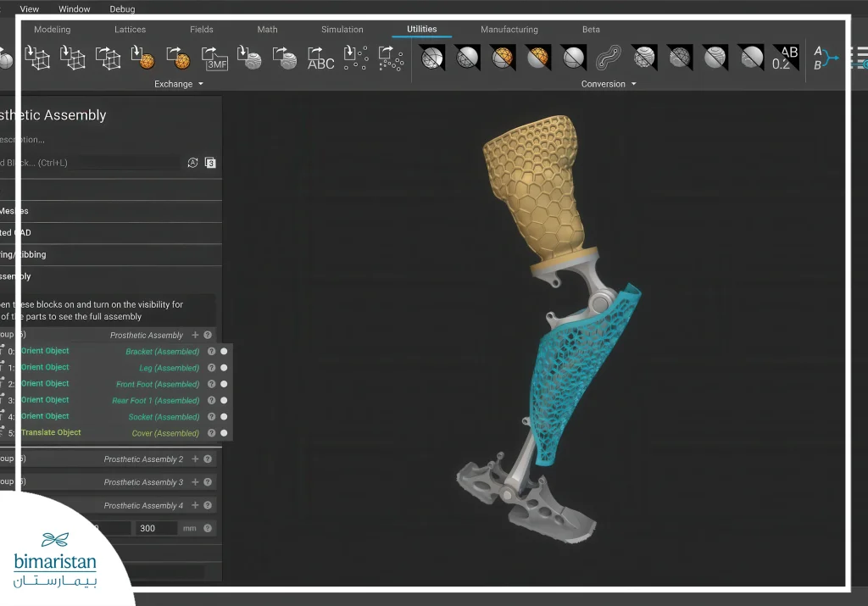Toggle visibility of Cover (Assembled)

tap(224, 433)
